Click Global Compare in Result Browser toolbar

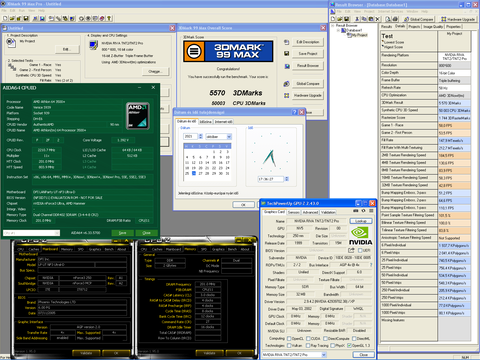pos(419,19)
